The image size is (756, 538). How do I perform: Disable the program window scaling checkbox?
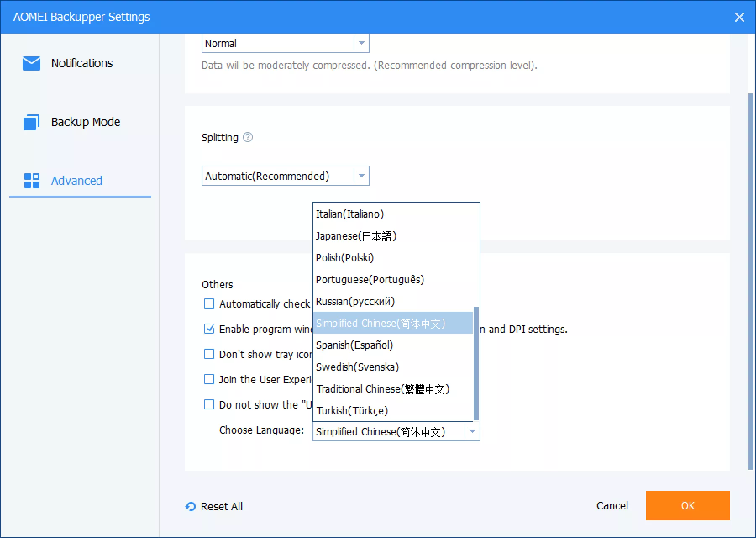(209, 329)
